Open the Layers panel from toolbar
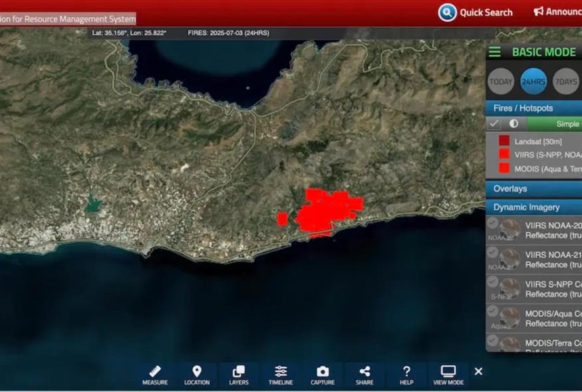The width and height of the screenshot is (582, 392). coord(238,375)
